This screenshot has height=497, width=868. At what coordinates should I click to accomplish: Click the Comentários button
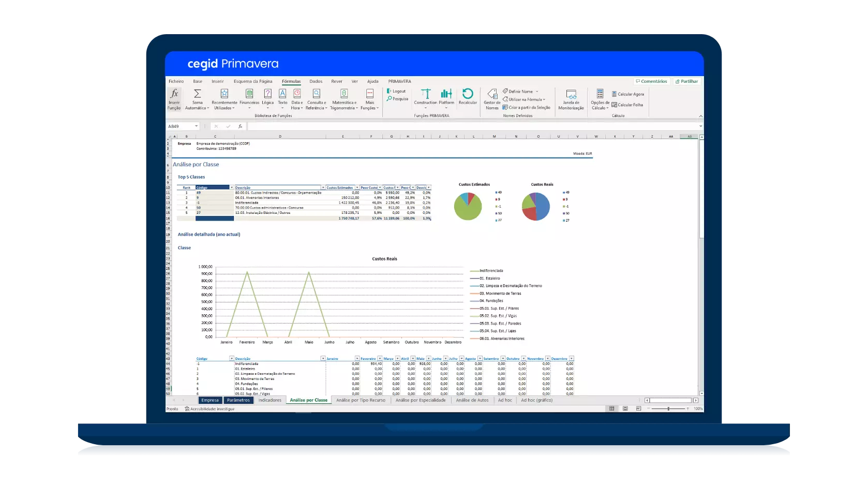point(651,81)
